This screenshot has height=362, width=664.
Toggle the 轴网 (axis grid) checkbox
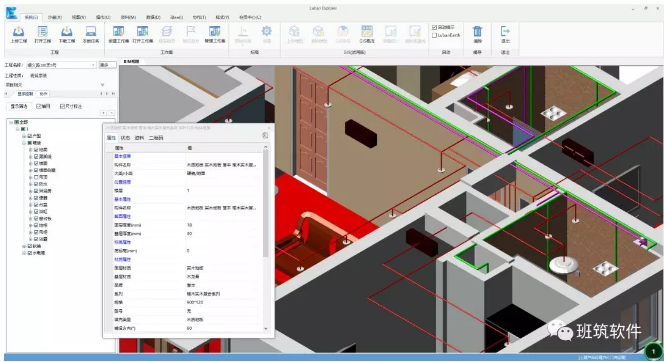39,106
